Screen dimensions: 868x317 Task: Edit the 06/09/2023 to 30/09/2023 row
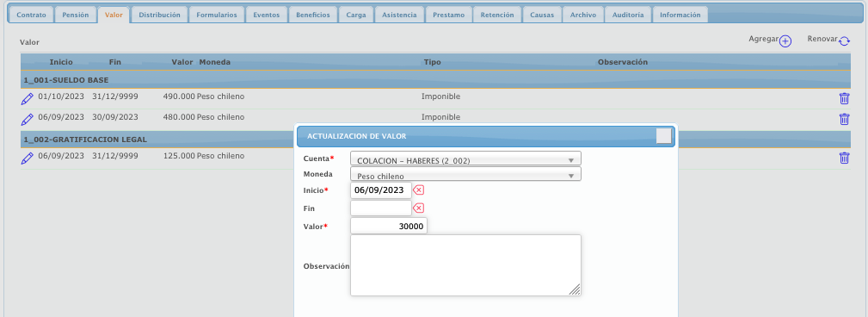click(x=27, y=119)
